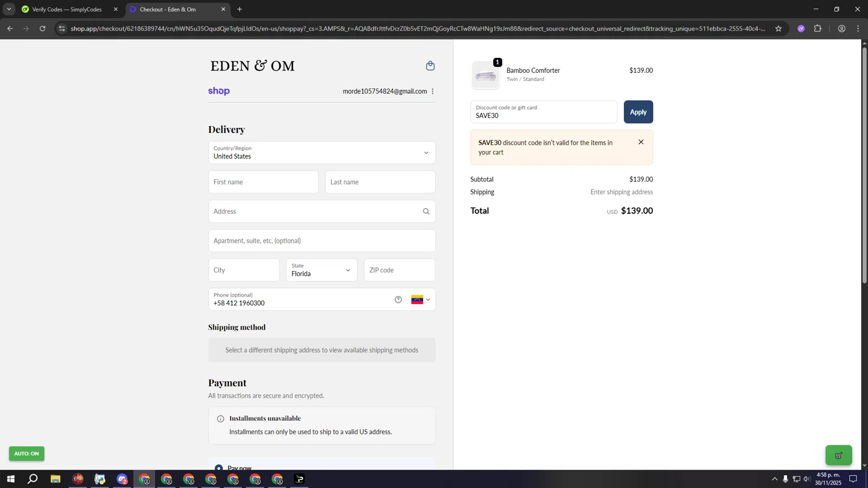Click the City field
Screen dimensions: 868x488
coord(244,270)
